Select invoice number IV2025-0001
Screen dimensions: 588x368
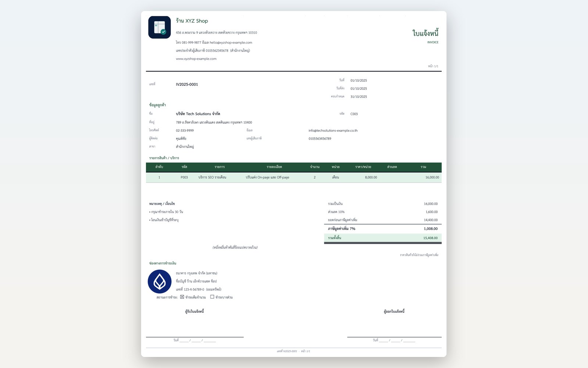tap(187, 85)
